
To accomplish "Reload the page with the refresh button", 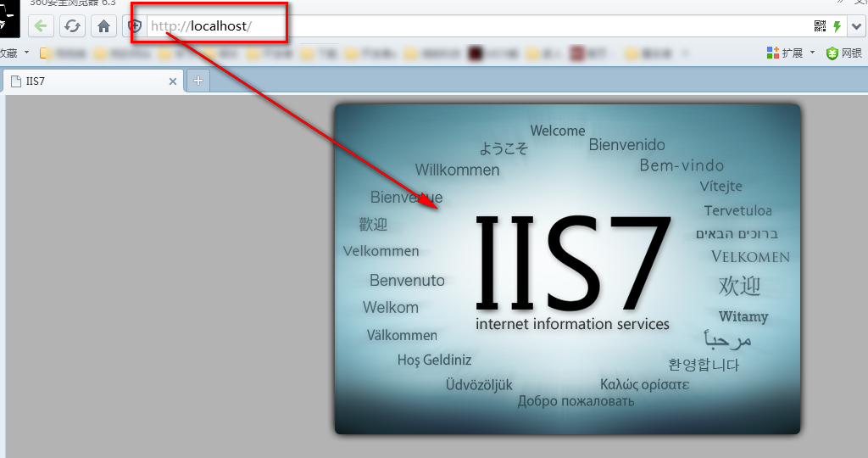I will pyautogui.click(x=73, y=26).
